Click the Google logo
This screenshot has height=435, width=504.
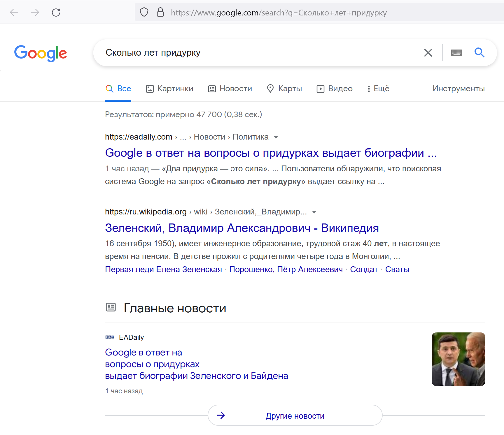pyautogui.click(x=41, y=53)
